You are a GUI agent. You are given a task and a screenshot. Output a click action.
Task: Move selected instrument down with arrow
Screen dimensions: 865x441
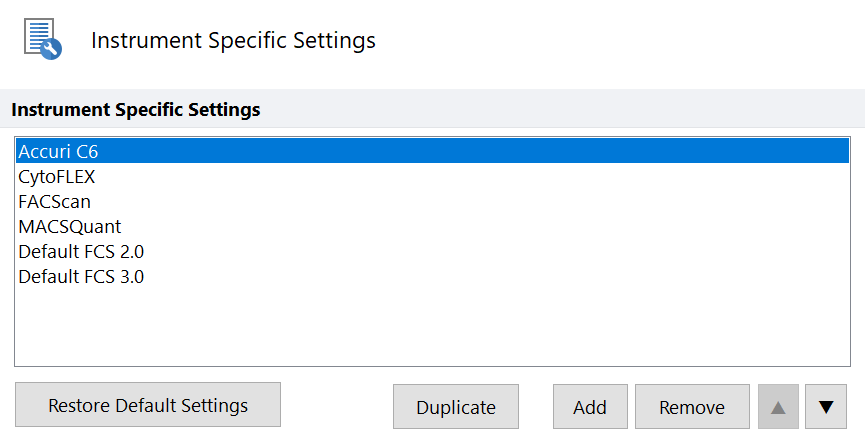[825, 407]
